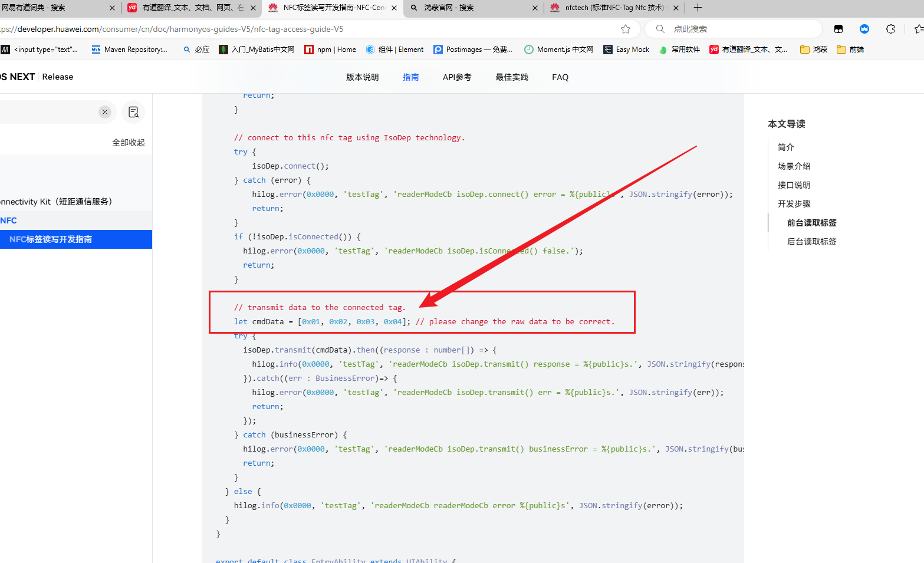Collapse all with 全部收起
This screenshot has width=924, height=563.
pos(129,143)
